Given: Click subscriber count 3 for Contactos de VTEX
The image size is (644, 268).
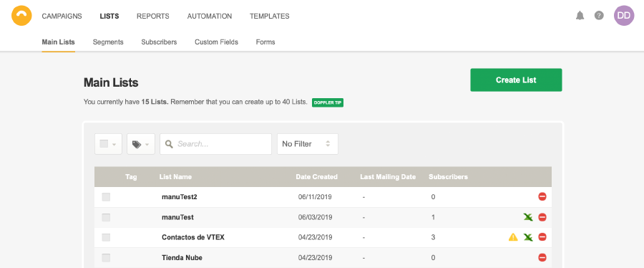Looking at the screenshot, I should click(x=434, y=237).
